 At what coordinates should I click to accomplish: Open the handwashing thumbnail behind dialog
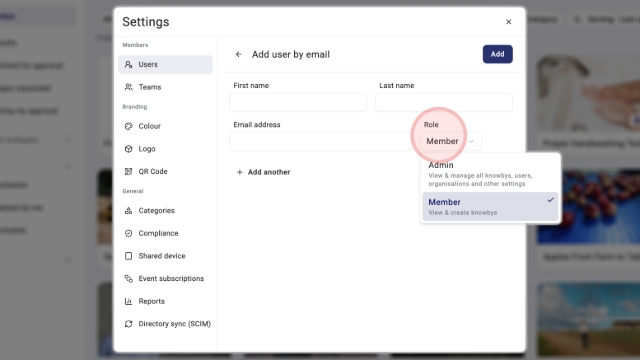588,93
